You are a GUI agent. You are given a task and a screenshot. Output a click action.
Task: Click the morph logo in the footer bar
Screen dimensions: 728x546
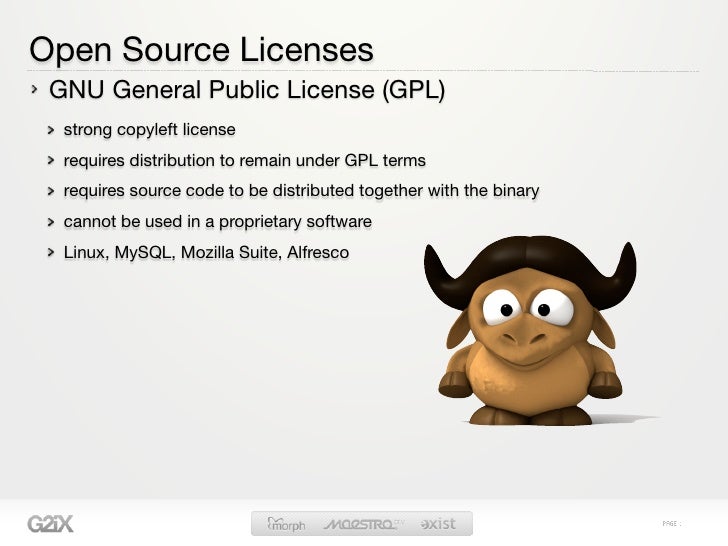pyautogui.click(x=286, y=524)
